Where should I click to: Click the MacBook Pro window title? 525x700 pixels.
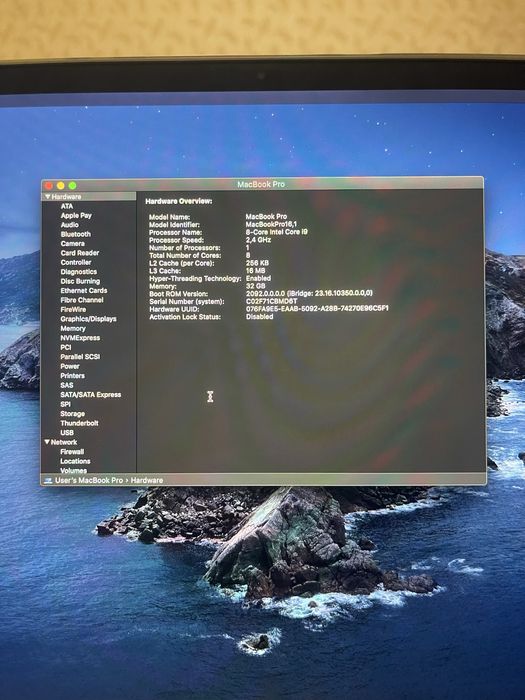click(261, 184)
